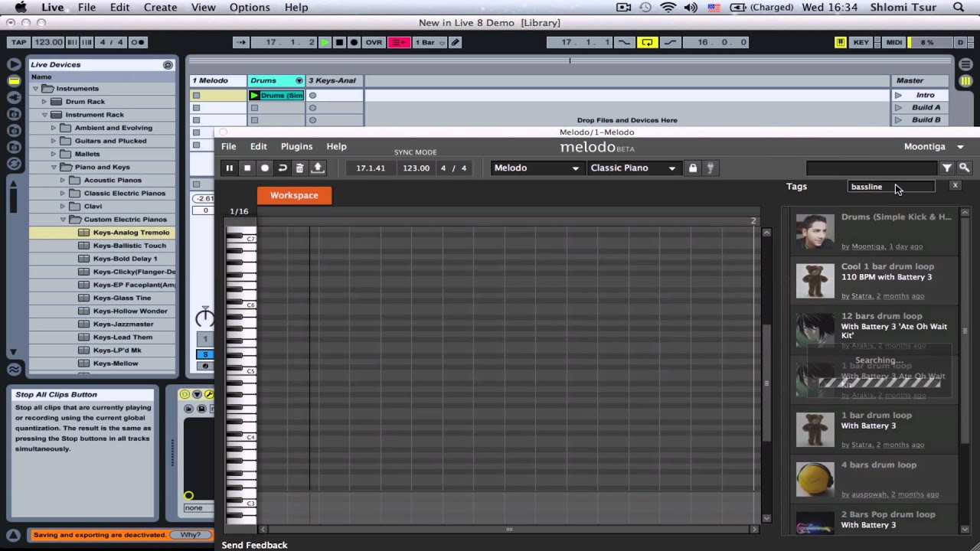The image size is (980, 551).
Task: Pause playback in the Melodo transport
Action: 229,168
